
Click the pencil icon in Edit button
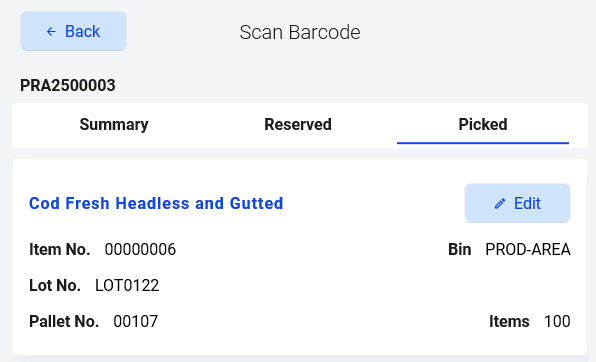click(x=500, y=204)
